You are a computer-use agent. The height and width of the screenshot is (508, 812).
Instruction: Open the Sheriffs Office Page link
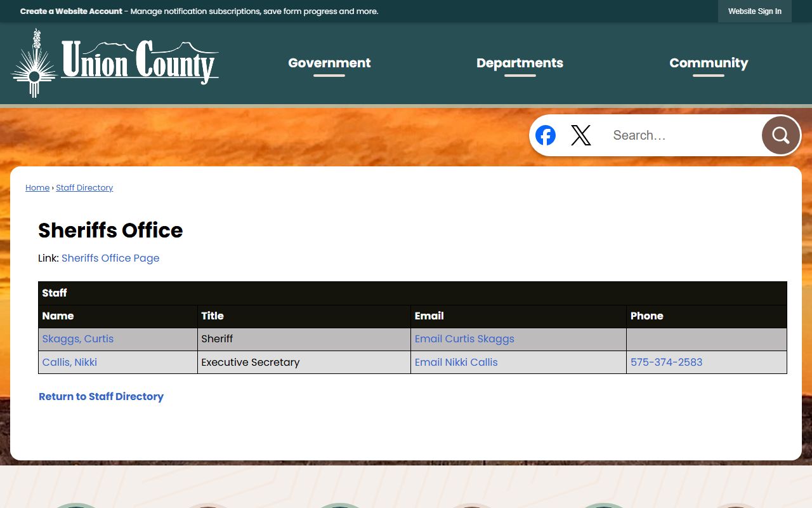pos(110,258)
